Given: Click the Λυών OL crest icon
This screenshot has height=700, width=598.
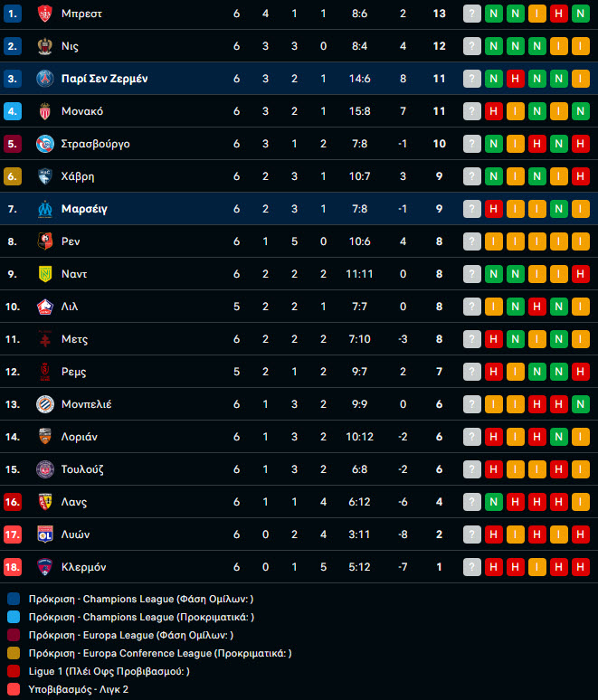Looking at the screenshot, I should pyautogui.click(x=44, y=534).
